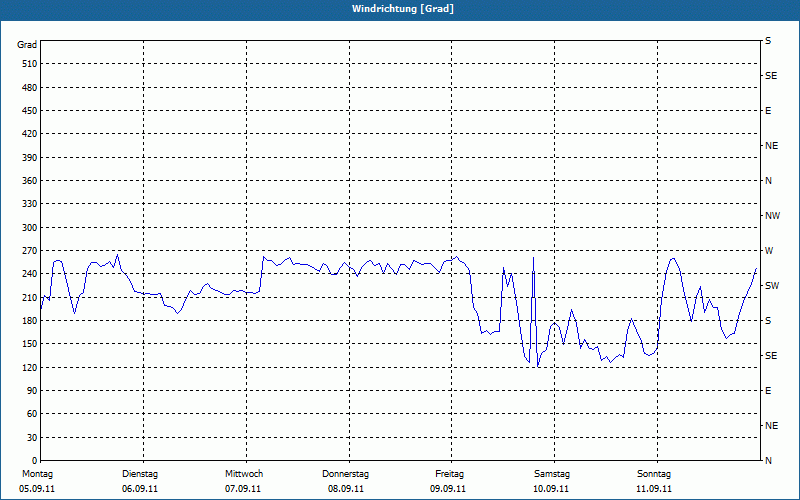Select the date 06.09.11
Image resolution: width=800 pixels, height=500 pixels.
[140, 489]
